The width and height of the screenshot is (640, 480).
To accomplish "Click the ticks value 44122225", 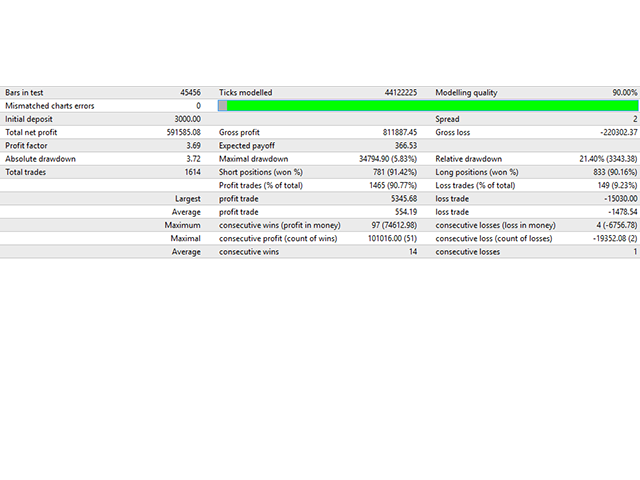I will pos(401,93).
